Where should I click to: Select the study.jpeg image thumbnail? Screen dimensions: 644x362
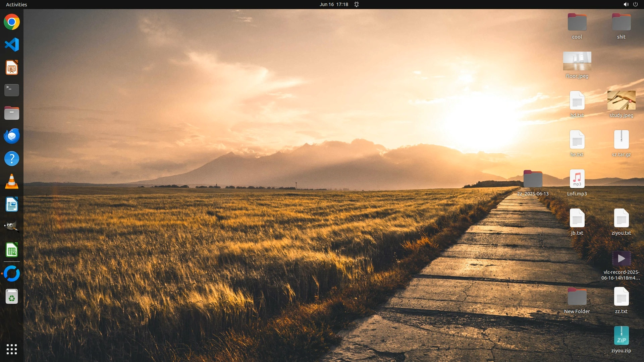click(621, 100)
